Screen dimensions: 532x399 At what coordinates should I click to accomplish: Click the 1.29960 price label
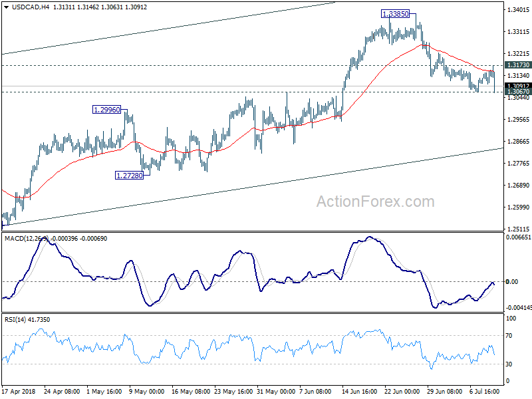107,110
